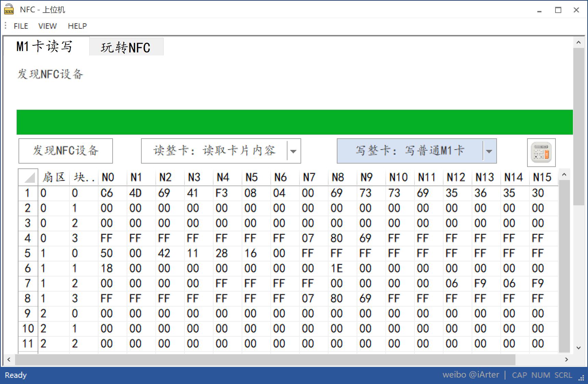Image resolution: width=588 pixels, height=384 pixels.
Task: Click the green progress bar
Action: coord(294,121)
